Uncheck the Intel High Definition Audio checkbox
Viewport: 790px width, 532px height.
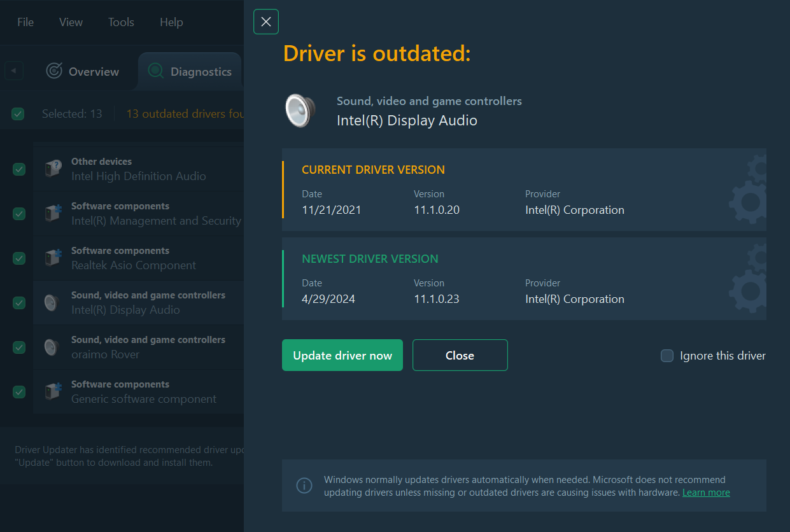coord(19,169)
